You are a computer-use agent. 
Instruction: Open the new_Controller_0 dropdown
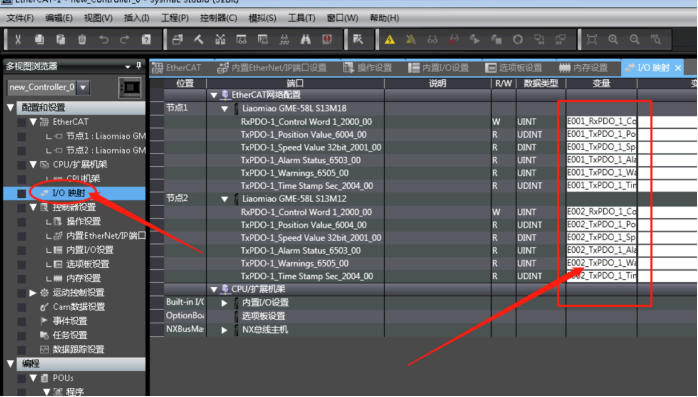tap(83, 87)
